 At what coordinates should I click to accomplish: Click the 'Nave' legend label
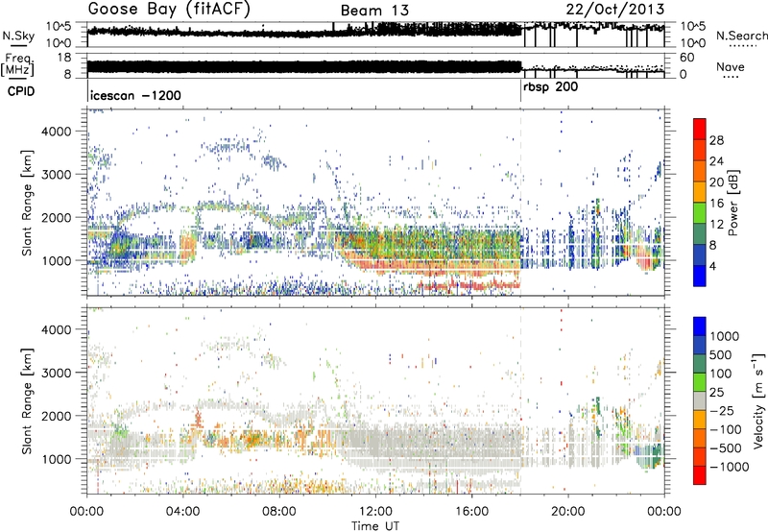[731, 67]
